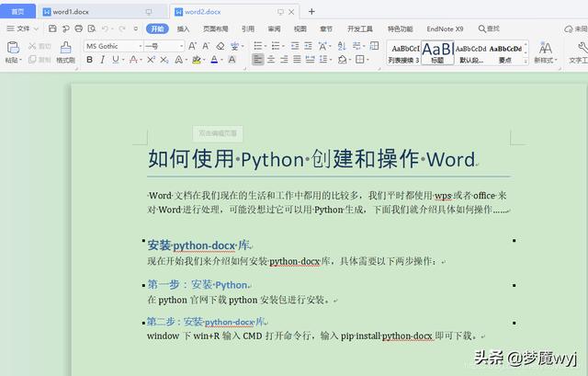
Task: Open Print Preview from quick toolbar
Action: coord(92,28)
